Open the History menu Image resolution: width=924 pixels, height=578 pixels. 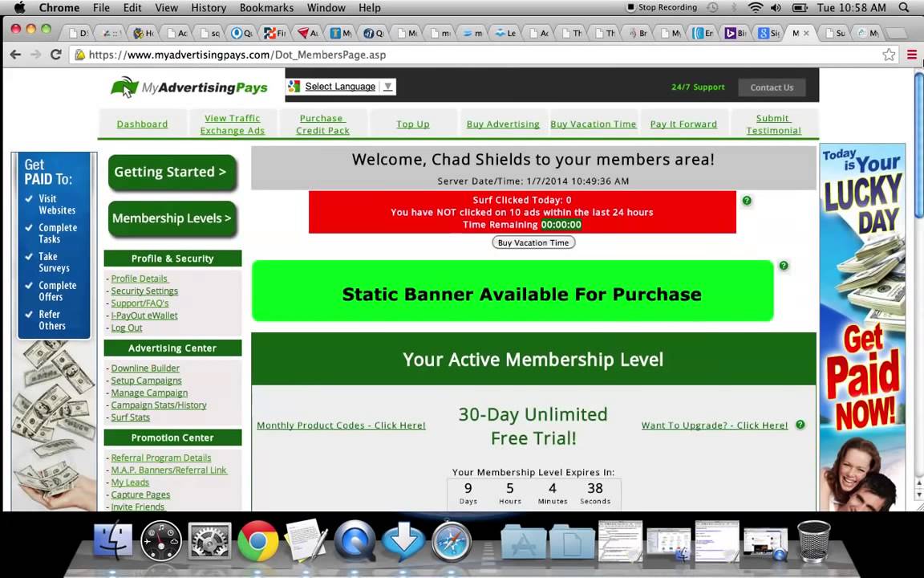click(x=209, y=8)
